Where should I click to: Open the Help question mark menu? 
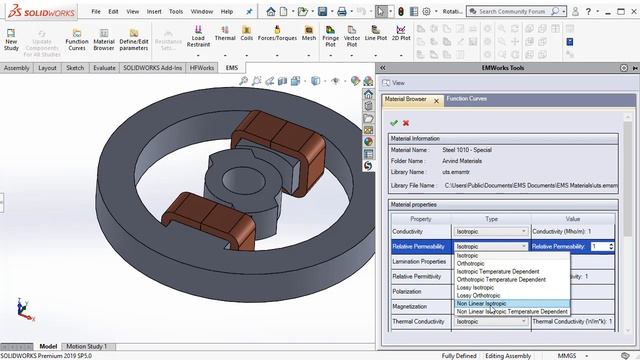(x=588, y=11)
